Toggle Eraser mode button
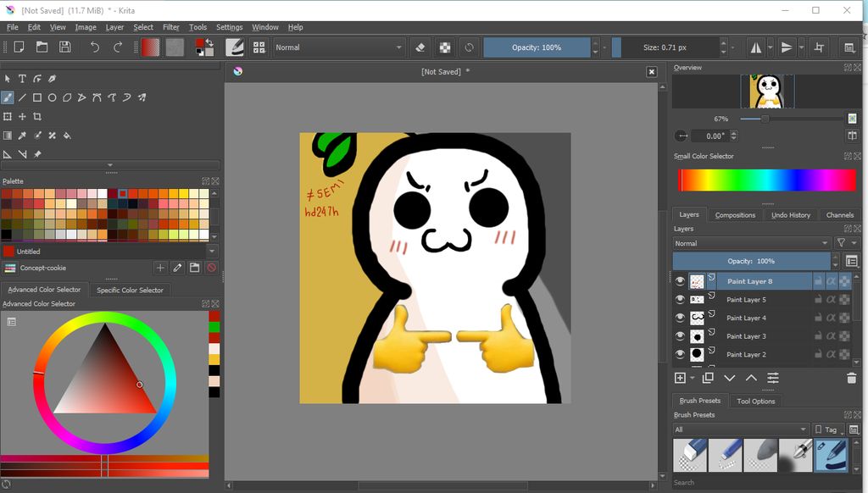The width and height of the screenshot is (868, 493). click(x=420, y=47)
